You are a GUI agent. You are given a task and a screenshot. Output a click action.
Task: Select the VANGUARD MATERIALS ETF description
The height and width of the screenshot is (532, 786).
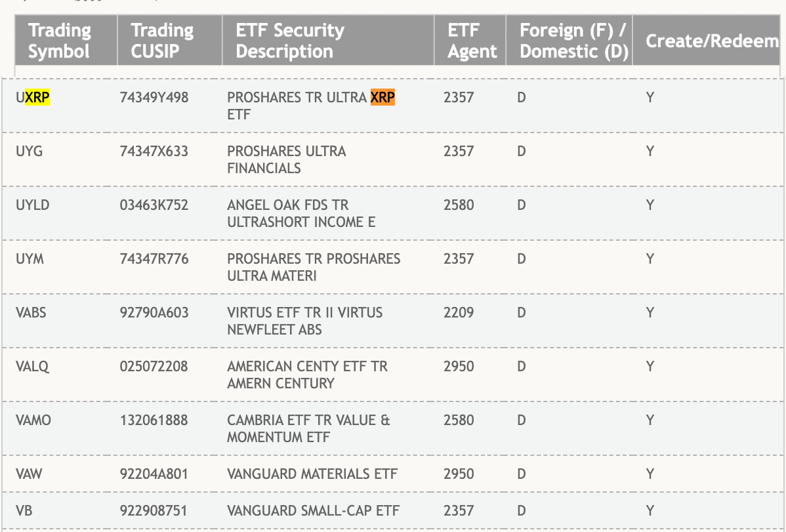coord(312,474)
